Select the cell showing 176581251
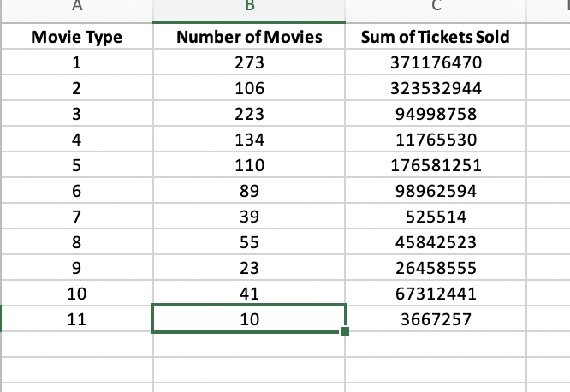This screenshot has width=570, height=392. point(436,165)
